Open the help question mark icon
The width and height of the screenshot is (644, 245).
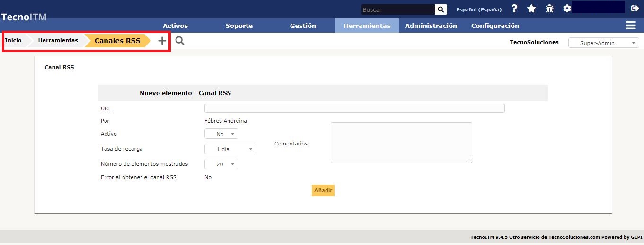514,9
